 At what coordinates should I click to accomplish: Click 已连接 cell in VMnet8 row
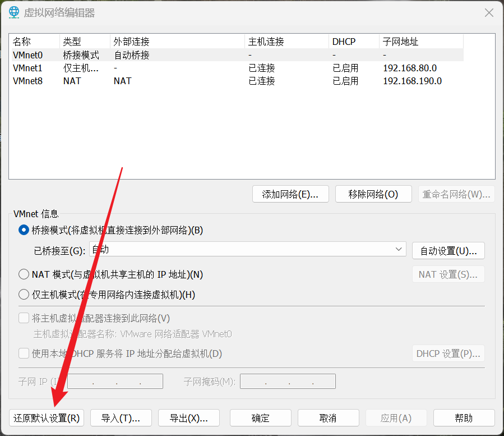click(x=262, y=81)
